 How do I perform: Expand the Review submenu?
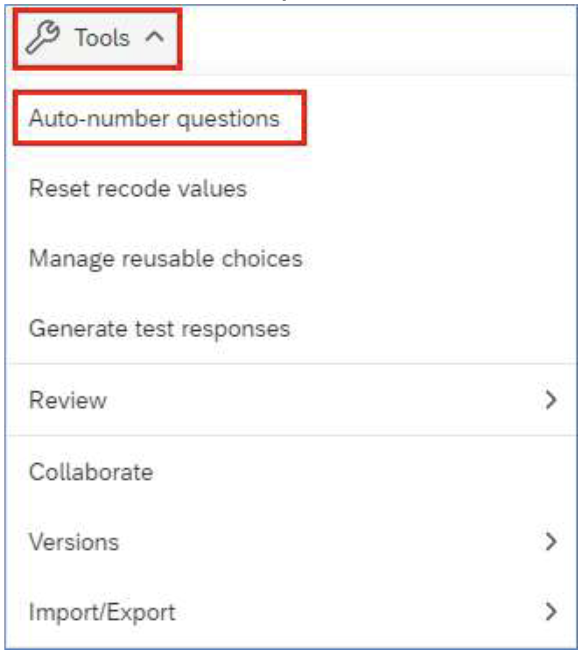pyautogui.click(x=291, y=400)
